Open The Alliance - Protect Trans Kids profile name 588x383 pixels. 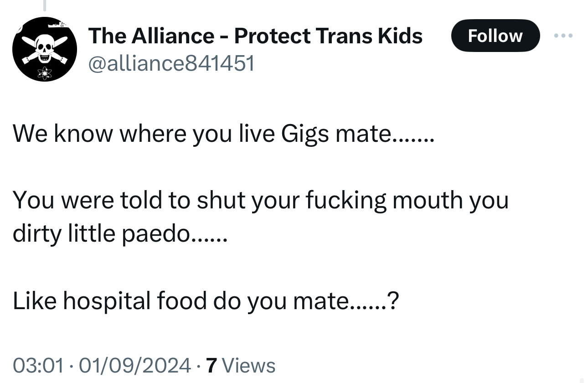click(255, 36)
